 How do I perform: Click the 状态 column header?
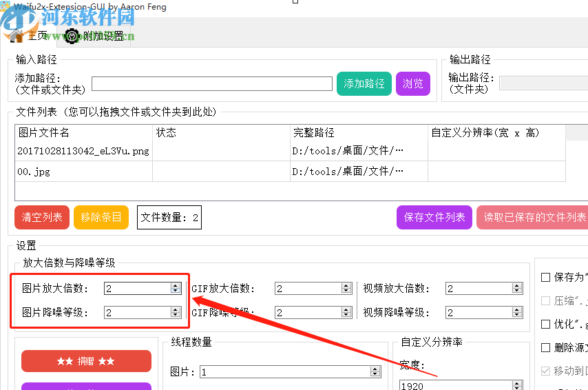coord(221,132)
